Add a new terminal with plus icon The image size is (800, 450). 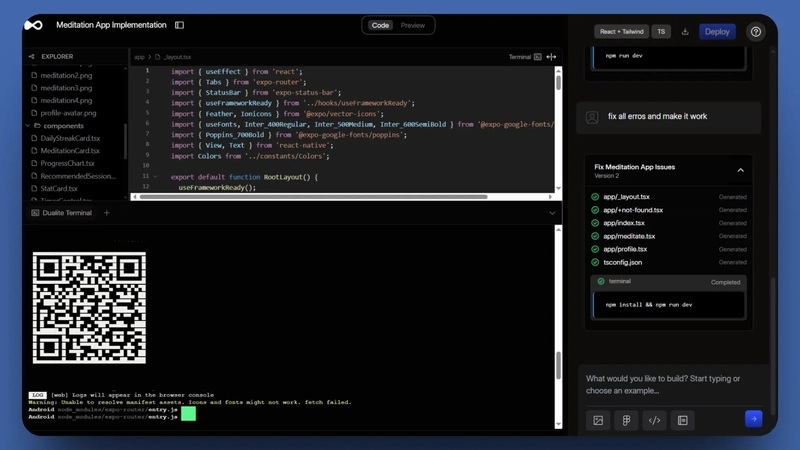(107, 213)
